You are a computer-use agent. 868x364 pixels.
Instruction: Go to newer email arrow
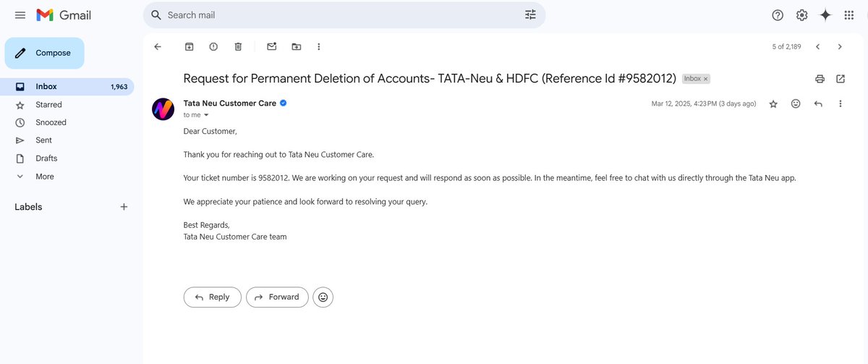(817, 46)
